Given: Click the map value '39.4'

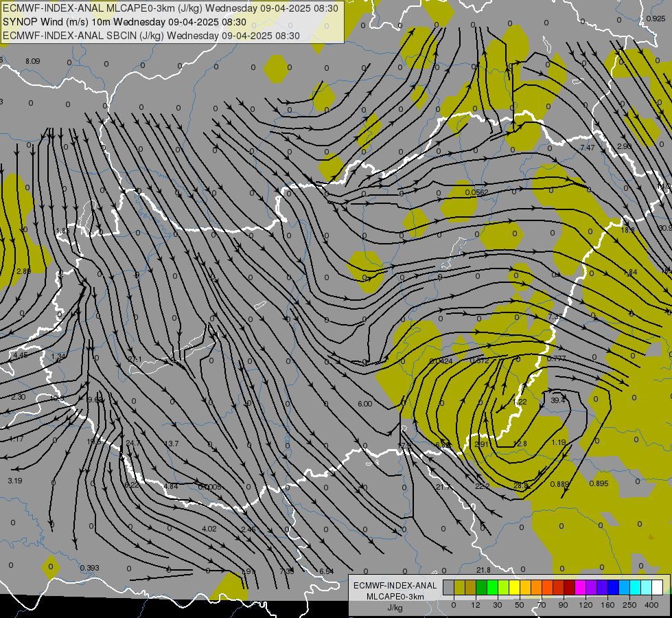Looking at the screenshot, I should [557, 400].
